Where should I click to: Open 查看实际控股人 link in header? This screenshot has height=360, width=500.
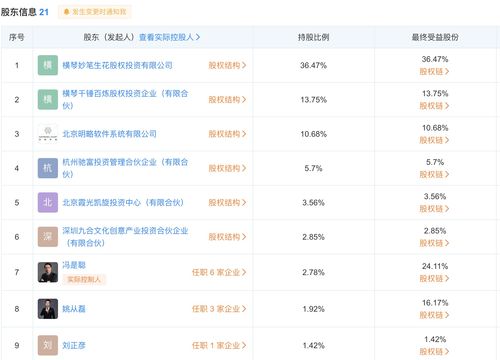(x=169, y=37)
